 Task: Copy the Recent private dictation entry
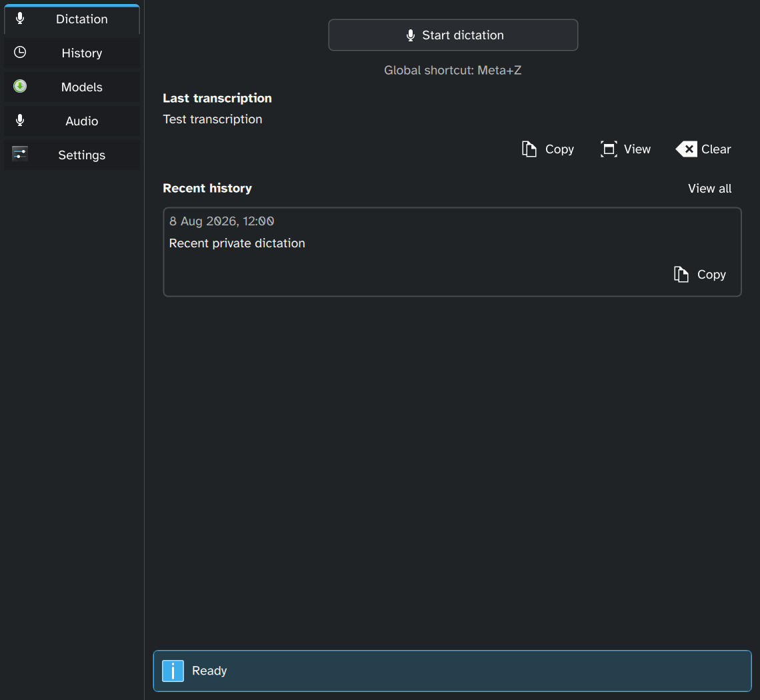[x=700, y=275]
